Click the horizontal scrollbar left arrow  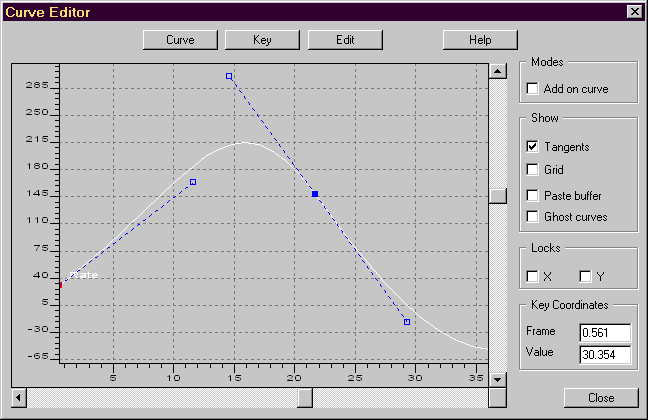coord(19,398)
